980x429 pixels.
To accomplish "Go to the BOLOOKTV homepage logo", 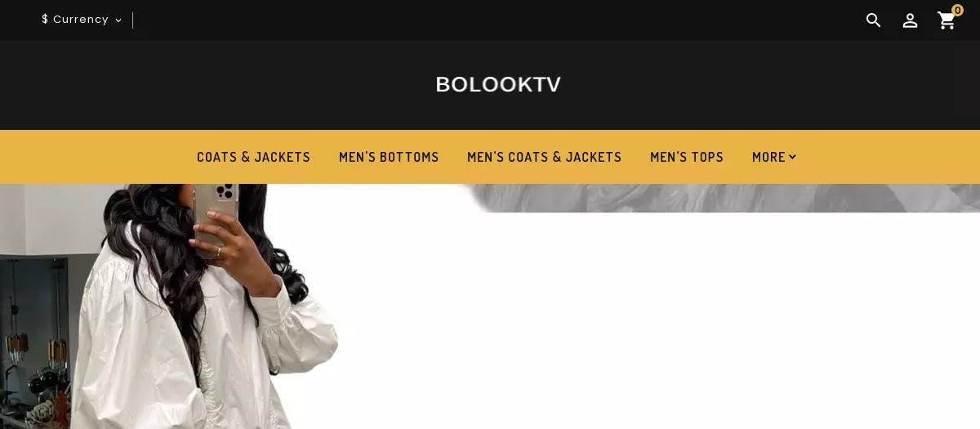I will click(498, 85).
